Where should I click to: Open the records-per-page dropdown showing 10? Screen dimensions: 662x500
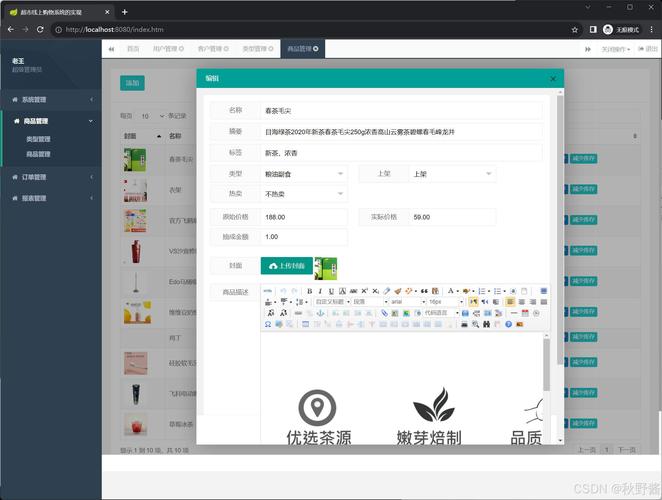(151, 116)
